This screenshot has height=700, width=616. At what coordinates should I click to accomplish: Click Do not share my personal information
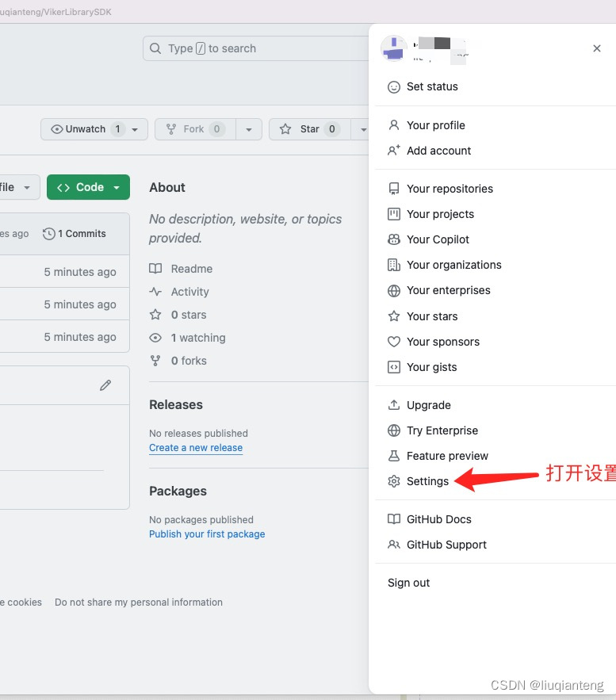tap(139, 602)
